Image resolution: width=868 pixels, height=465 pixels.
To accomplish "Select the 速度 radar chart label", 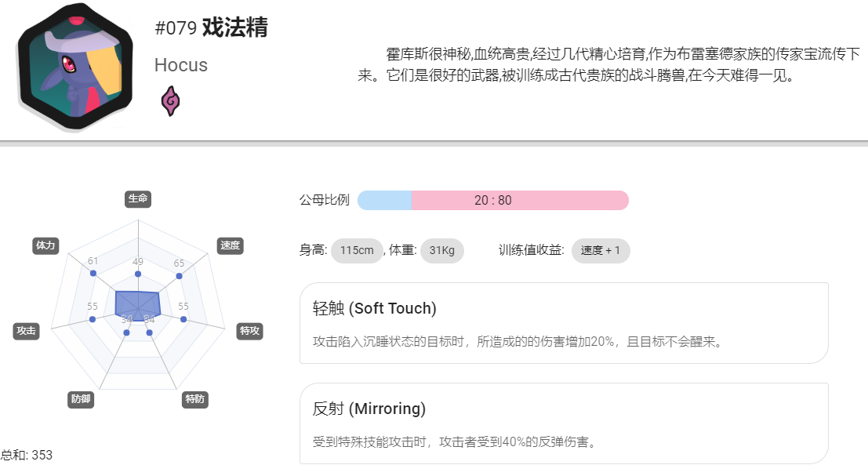I will pos(231,245).
